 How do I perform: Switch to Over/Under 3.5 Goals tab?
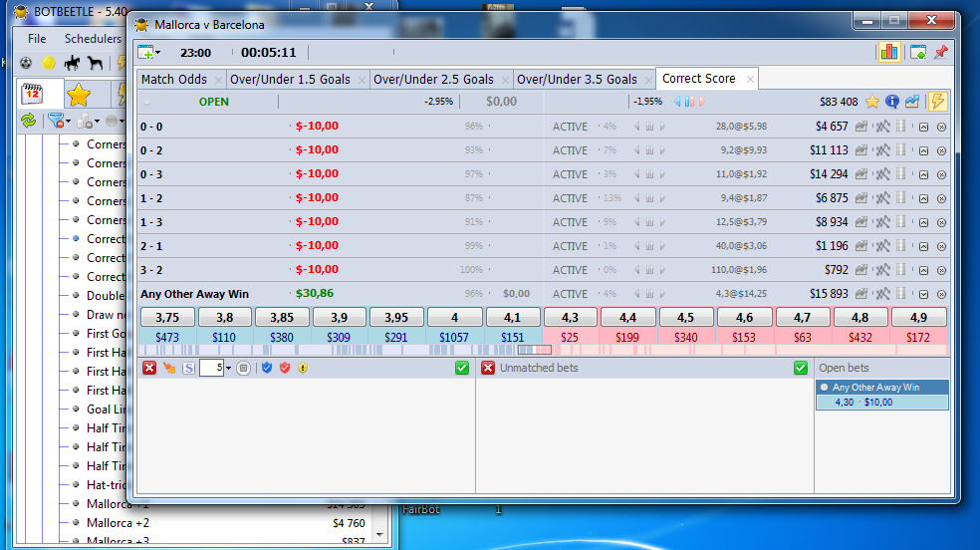[x=577, y=80]
